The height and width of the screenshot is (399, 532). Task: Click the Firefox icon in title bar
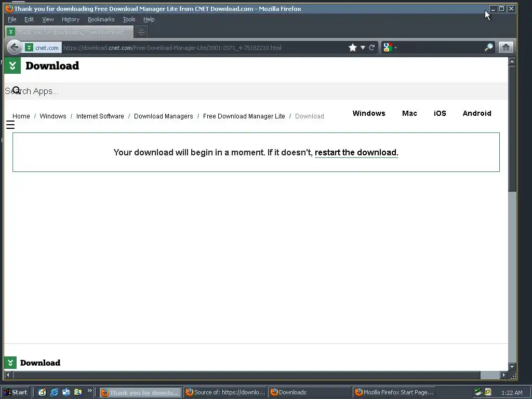pyautogui.click(x=9, y=8)
